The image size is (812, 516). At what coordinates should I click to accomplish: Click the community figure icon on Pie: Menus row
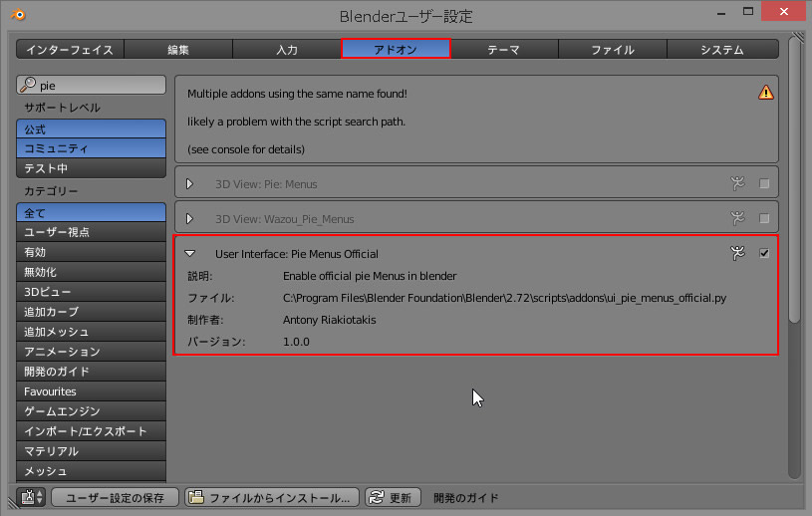pos(737,183)
